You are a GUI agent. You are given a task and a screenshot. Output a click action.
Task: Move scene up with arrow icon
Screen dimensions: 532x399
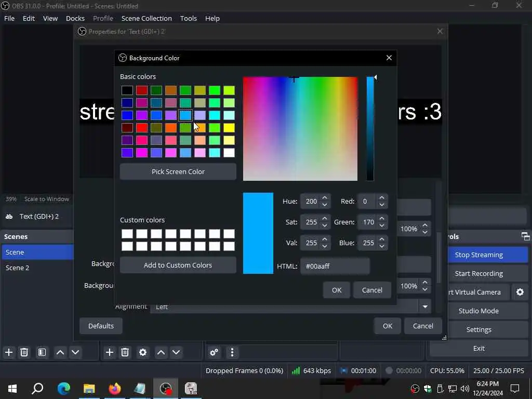(60, 352)
